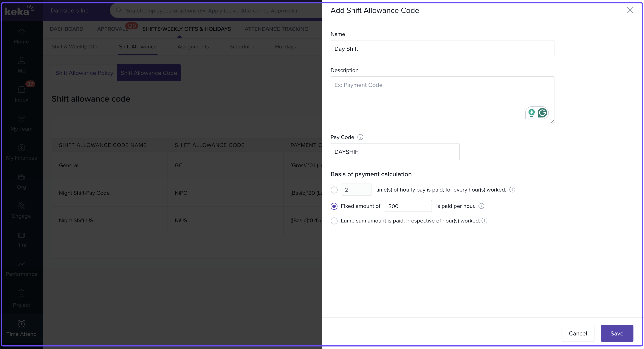Click the Name field containing Day Shift

pyautogui.click(x=443, y=48)
